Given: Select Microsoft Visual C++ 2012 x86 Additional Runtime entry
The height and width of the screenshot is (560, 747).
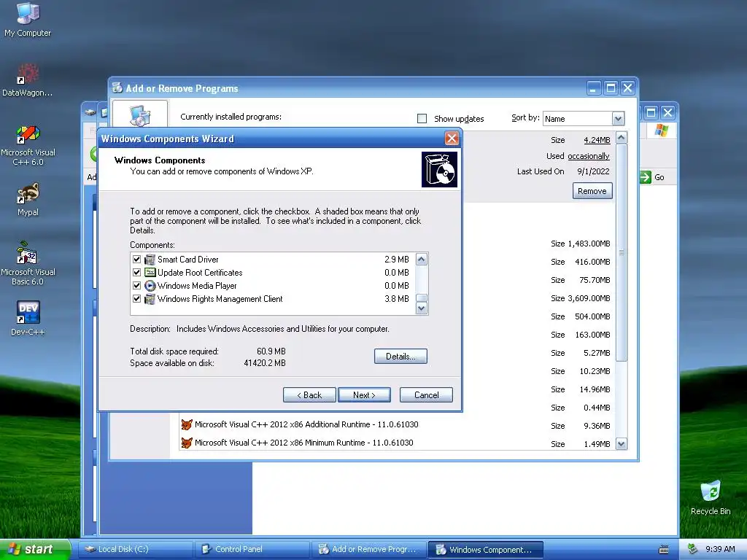Looking at the screenshot, I should pos(306,424).
